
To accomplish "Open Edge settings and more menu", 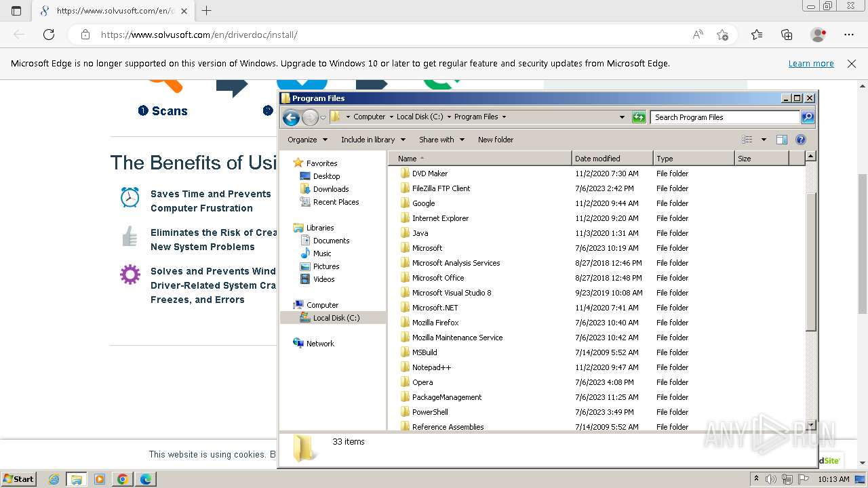I will [x=849, y=35].
